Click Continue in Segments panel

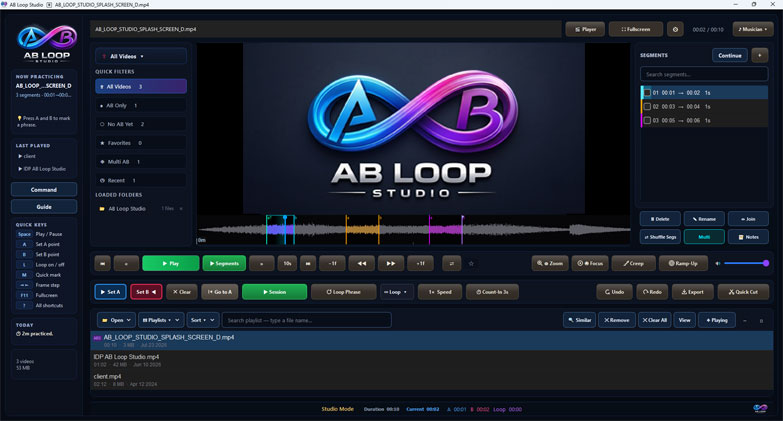(730, 55)
